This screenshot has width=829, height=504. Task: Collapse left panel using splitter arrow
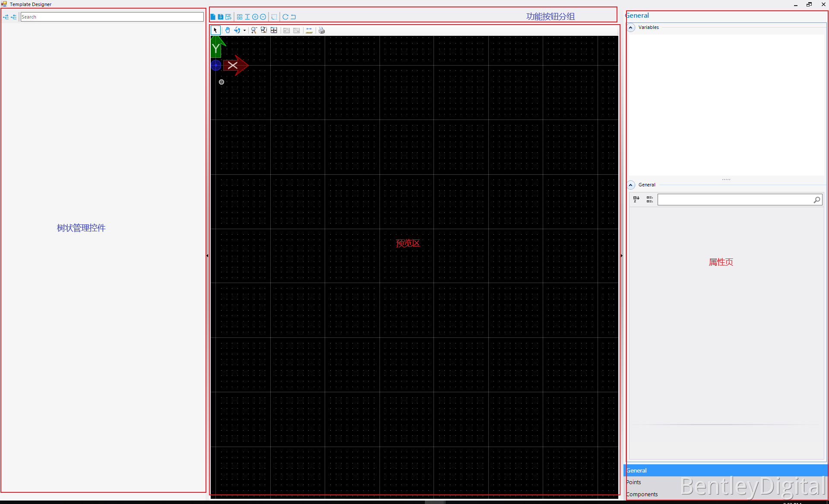[207, 255]
